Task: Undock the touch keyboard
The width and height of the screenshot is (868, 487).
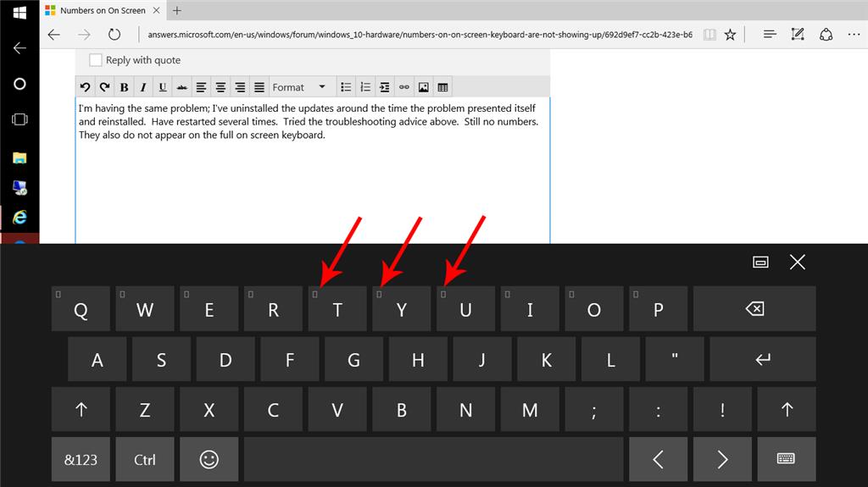Action: (x=760, y=262)
